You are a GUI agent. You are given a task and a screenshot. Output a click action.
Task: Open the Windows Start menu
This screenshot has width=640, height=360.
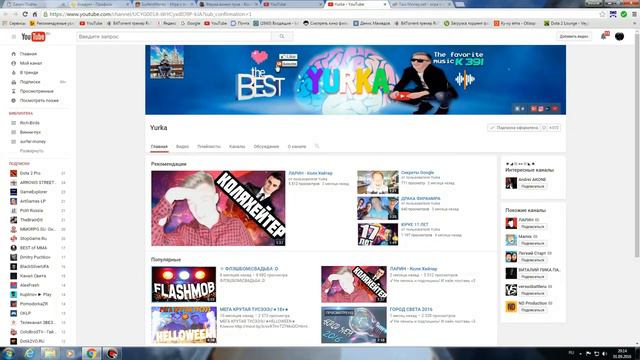tap(8, 353)
